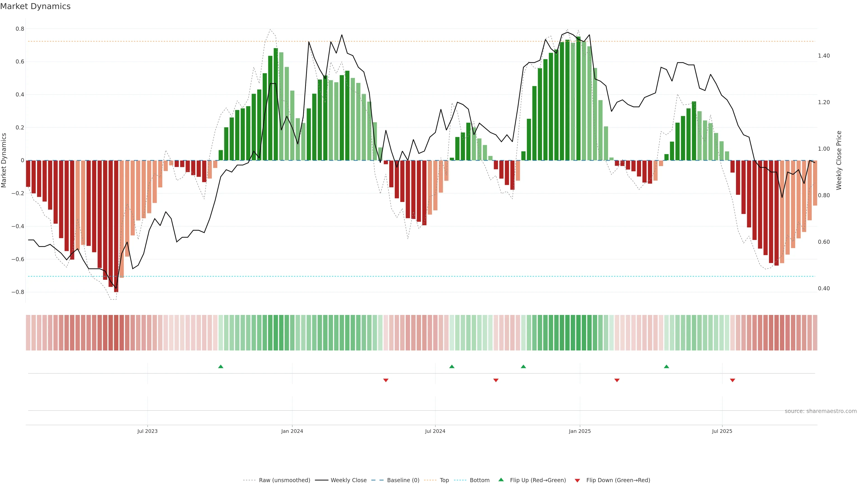The image size is (868, 488).
Task: Toggle the Baseline (0) legend entry
Action: click(403, 480)
